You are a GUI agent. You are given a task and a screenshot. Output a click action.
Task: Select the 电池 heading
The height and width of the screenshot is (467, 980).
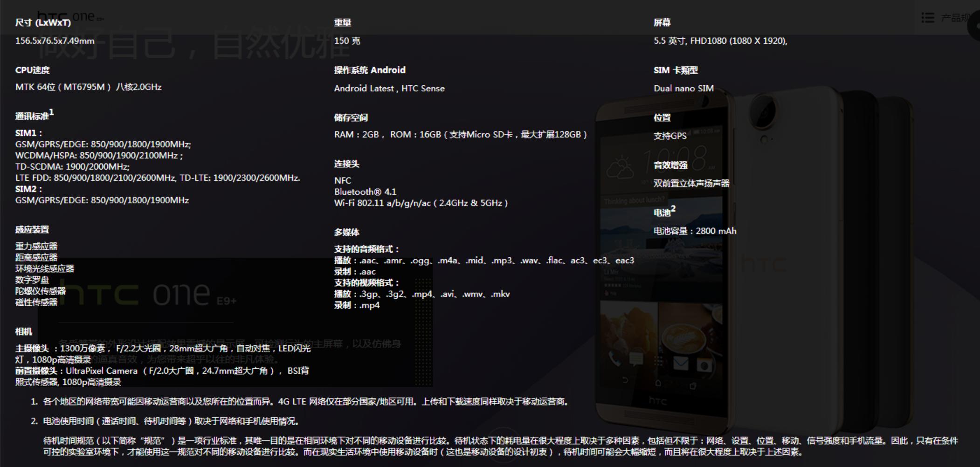664,212
